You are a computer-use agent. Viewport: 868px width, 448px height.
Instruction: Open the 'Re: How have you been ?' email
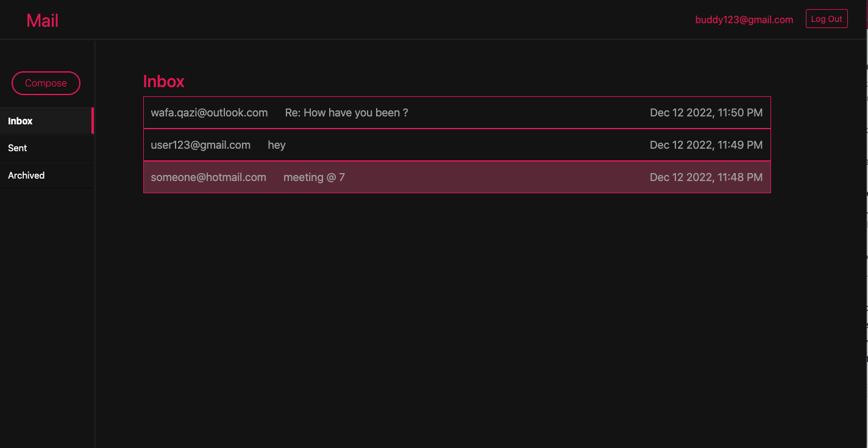coord(346,112)
